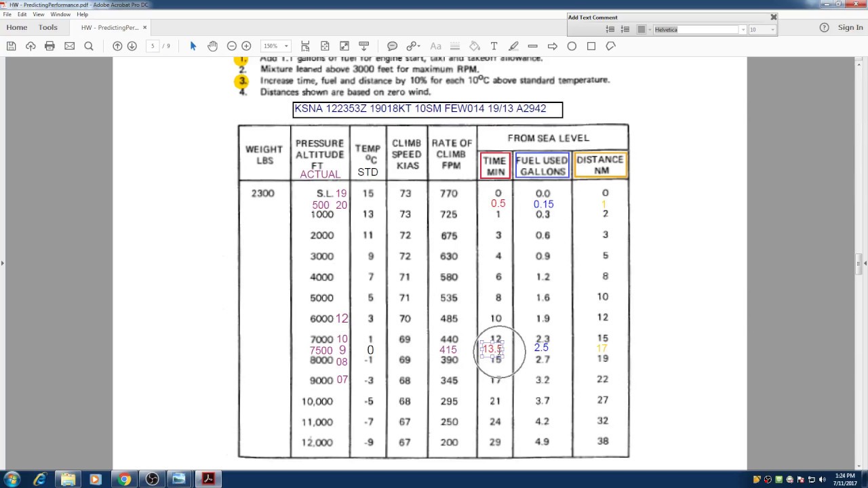
Task: Click the purple ACTUAL annotation
Action: (320, 174)
